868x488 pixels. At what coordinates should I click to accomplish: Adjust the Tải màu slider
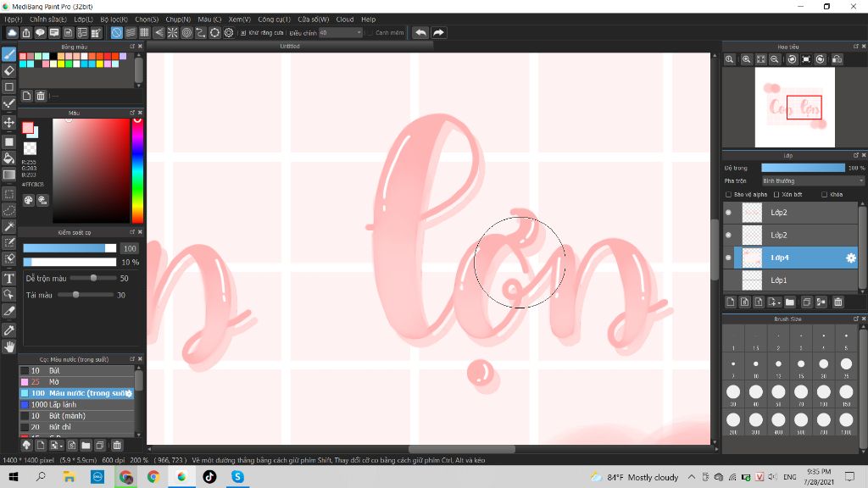(x=86, y=295)
